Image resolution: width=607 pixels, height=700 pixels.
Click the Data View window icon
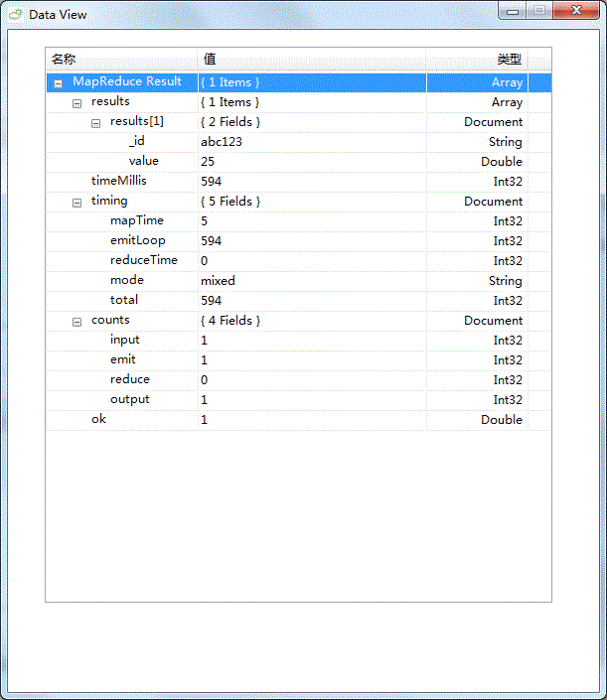click(16, 14)
